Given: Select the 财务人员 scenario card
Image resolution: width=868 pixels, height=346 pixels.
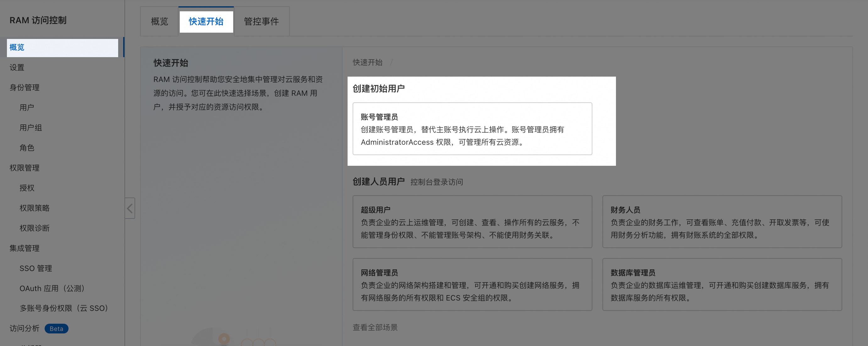Looking at the screenshot, I should (x=722, y=222).
